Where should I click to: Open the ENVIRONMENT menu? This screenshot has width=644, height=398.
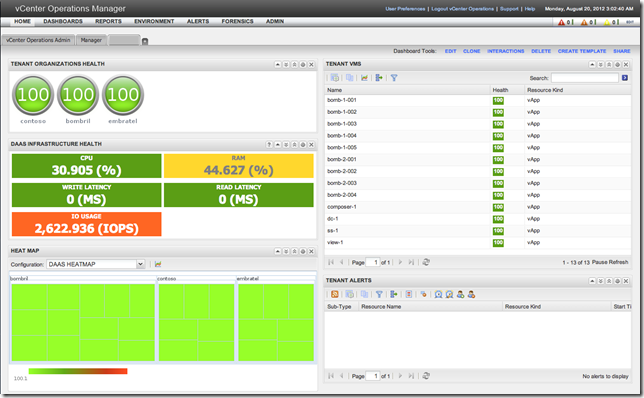154,21
